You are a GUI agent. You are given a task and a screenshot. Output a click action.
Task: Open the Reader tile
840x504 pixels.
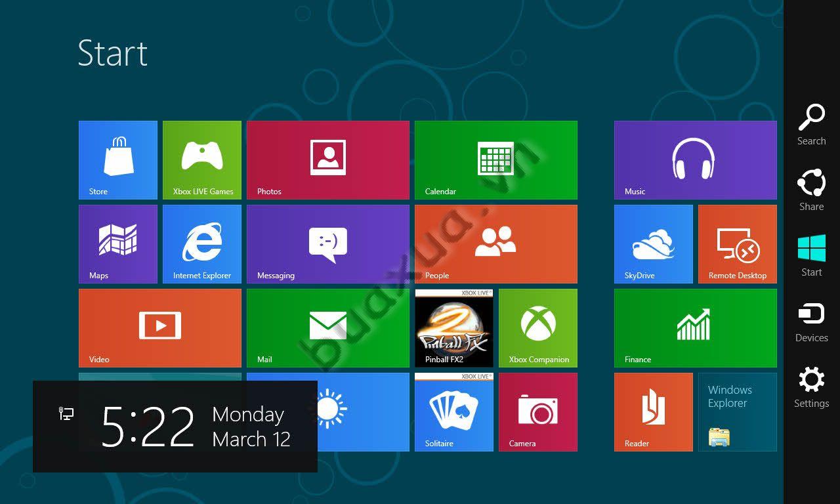click(x=654, y=412)
